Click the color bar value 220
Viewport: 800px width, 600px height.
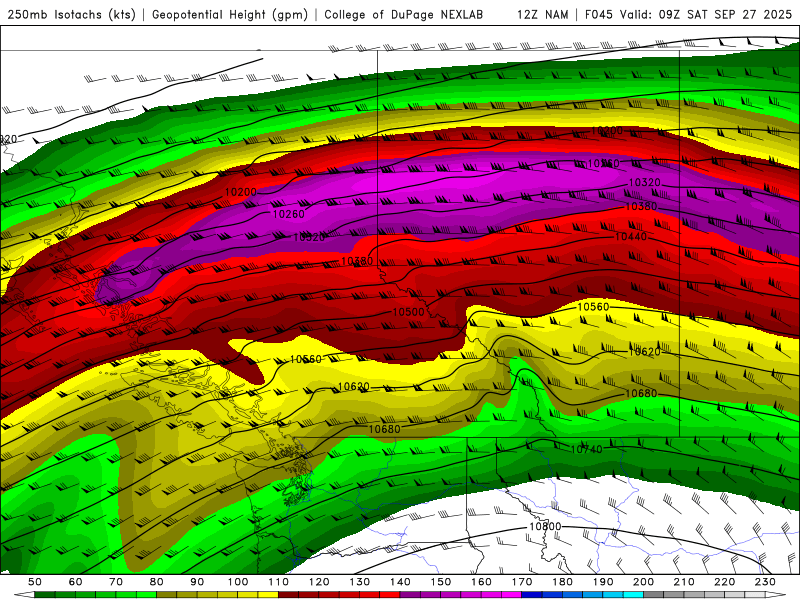tap(724, 582)
